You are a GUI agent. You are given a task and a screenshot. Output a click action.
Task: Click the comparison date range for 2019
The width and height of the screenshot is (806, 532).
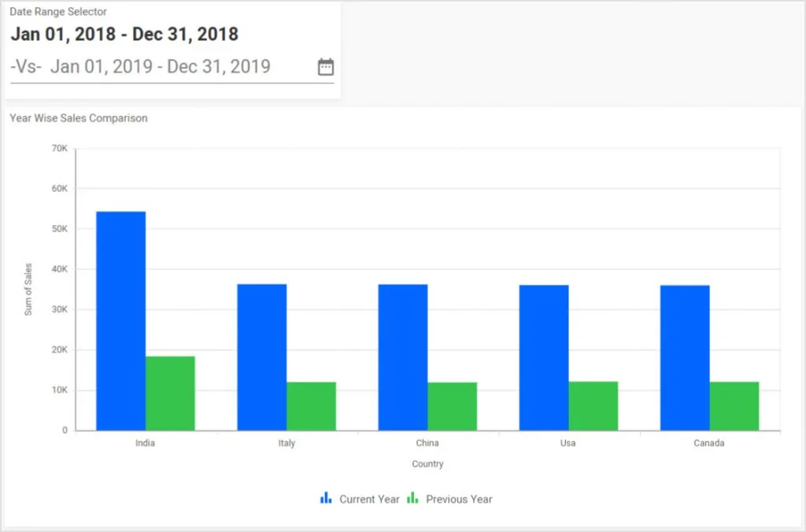point(160,67)
